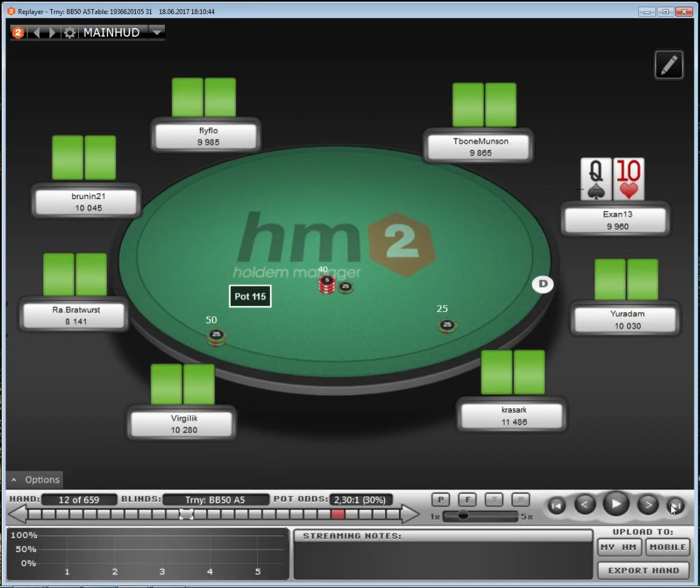Click Exan13's Queen of spades card

tap(596, 178)
